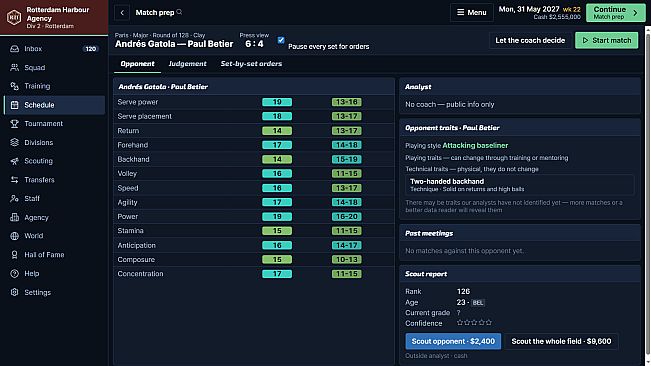Click the Andrés Gatola — Paul Betier heading
Image resolution: width=651 pixels, height=366 pixels.
click(x=174, y=44)
